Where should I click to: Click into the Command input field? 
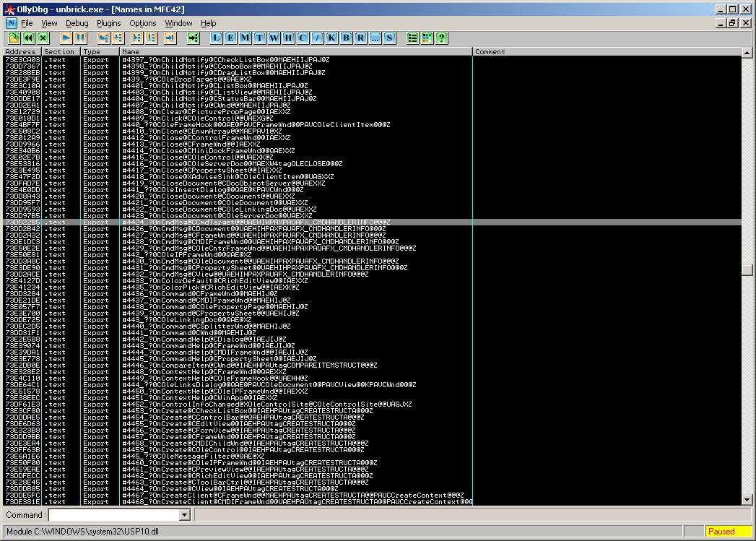click(x=114, y=515)
